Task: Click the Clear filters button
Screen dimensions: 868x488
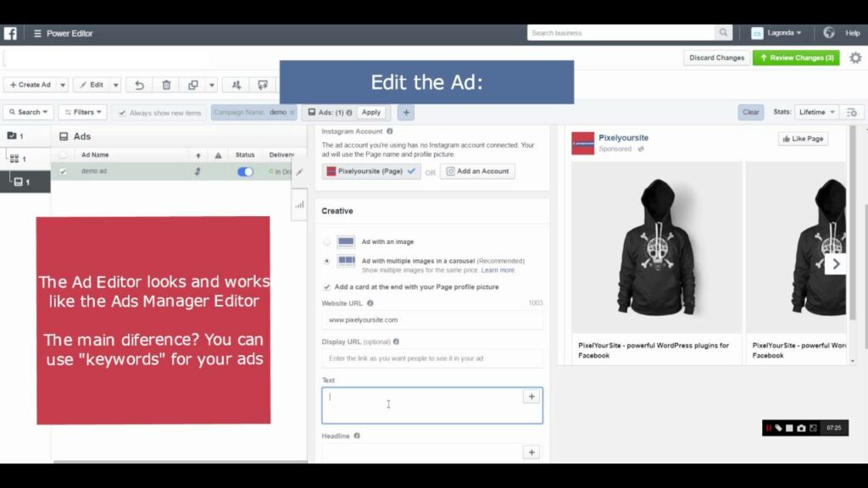Action: (x=751, y=113)
